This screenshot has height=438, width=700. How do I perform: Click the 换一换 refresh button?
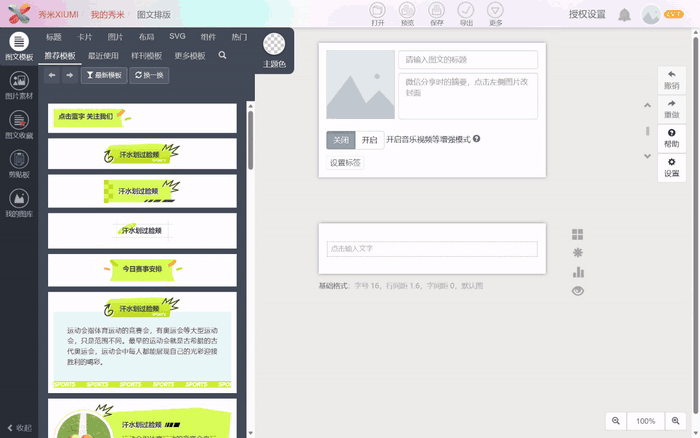(x=149, y=75)
